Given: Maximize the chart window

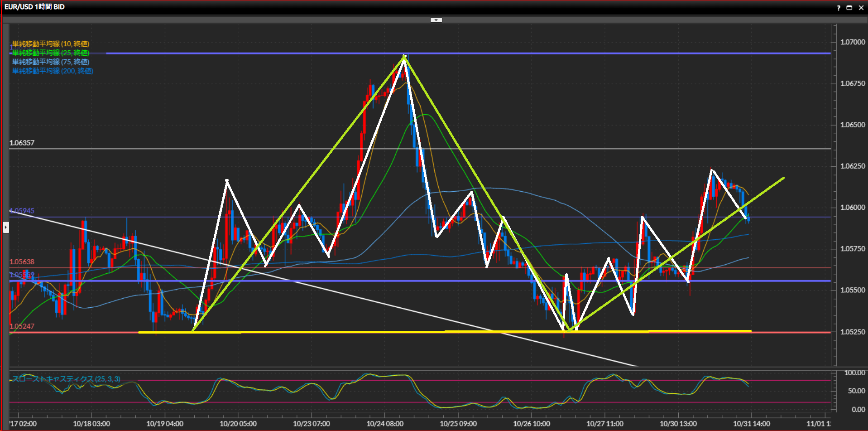Looking at the screenshot, I should (x=849, y=8).
